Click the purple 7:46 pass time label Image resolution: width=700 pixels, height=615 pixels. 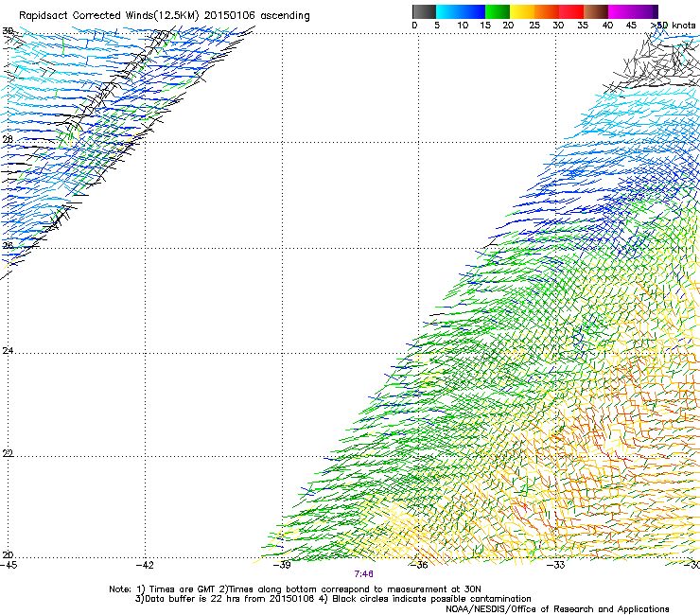pos(364,574)
